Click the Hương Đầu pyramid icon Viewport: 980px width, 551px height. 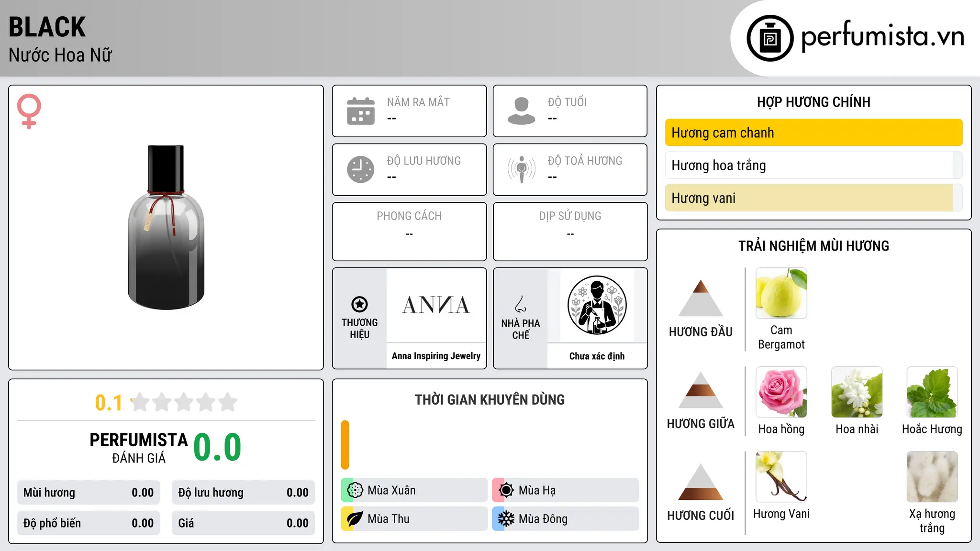coord(701,298)
